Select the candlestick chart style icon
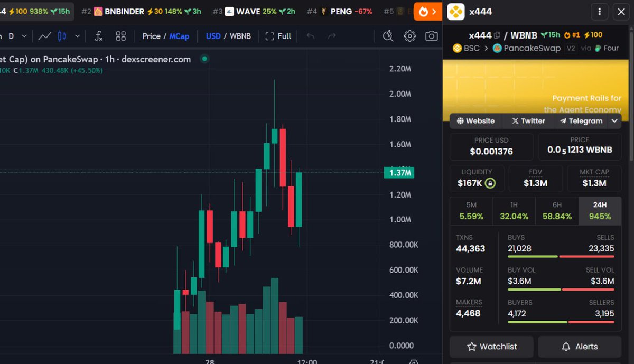The height and width of the screenshot is (364, 634). (x=62, y=36)
